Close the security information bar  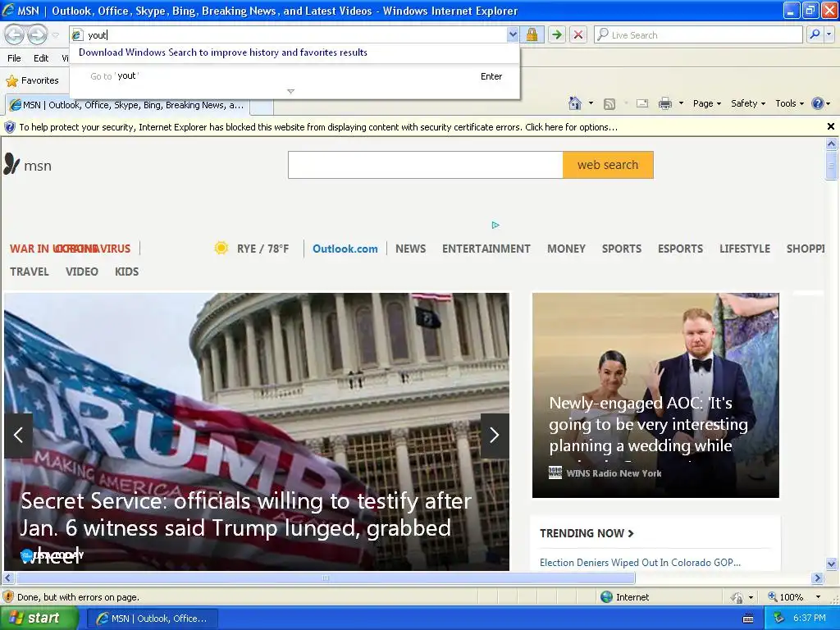(830, 126)
